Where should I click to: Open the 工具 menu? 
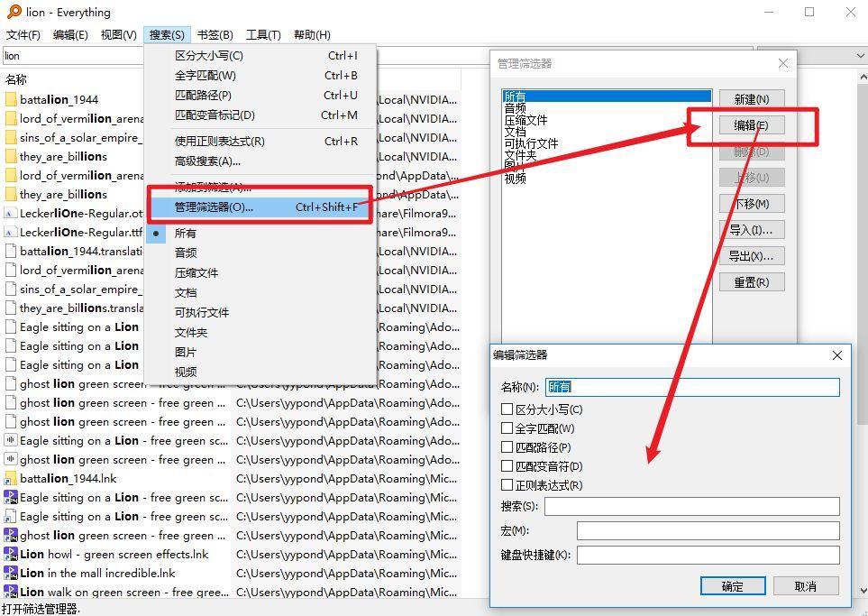click(x=262, y=34)
